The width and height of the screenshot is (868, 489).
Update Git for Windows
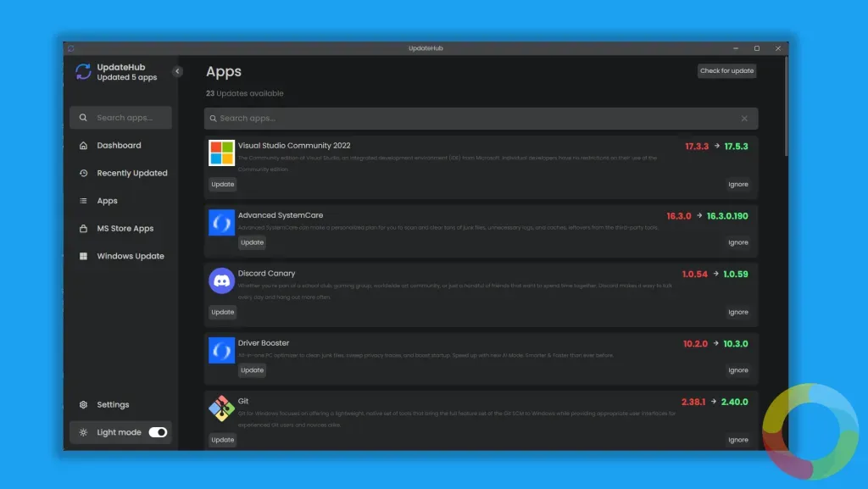click(223, 440)
